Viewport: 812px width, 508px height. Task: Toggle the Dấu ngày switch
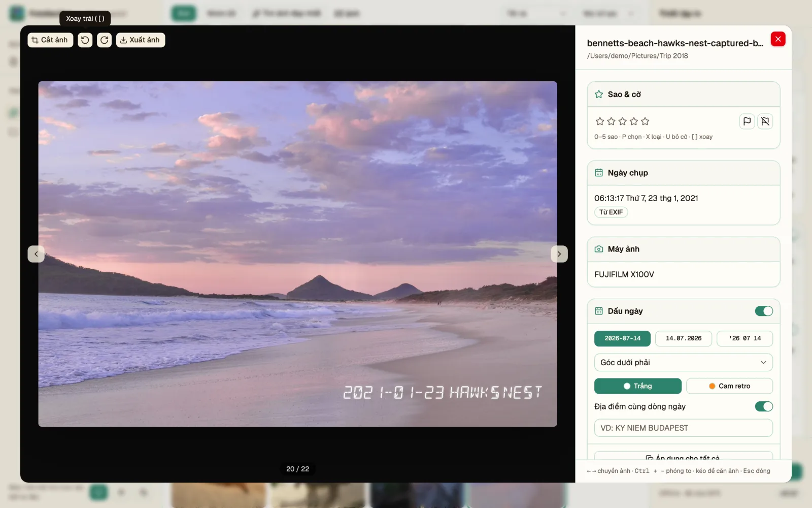click(764, 311)
